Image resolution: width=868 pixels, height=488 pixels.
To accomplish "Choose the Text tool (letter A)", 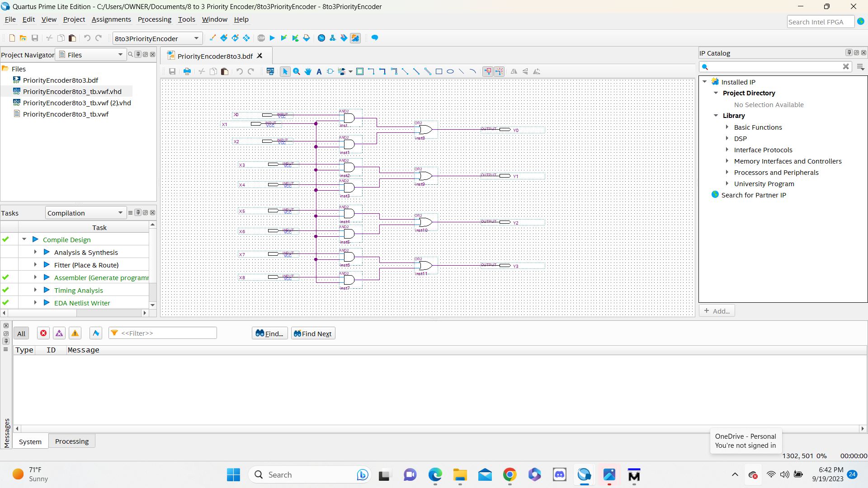I will [319, 71].
